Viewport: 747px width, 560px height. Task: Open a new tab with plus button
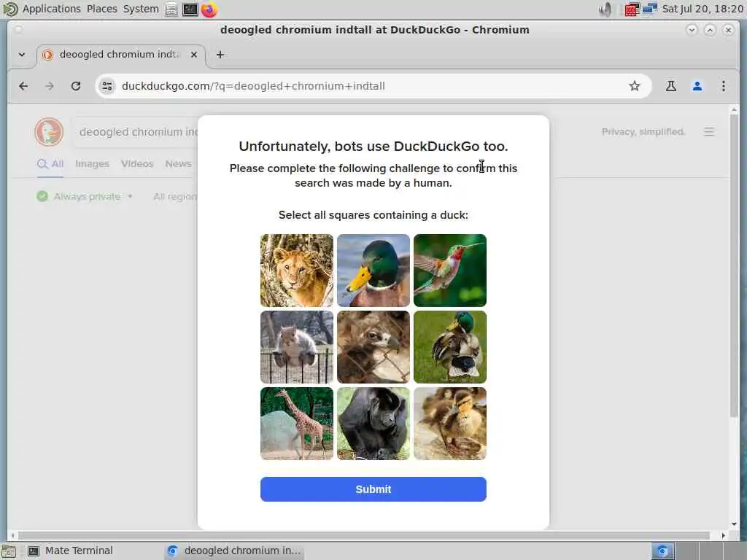pyautogui.click(x=220, y=55)
